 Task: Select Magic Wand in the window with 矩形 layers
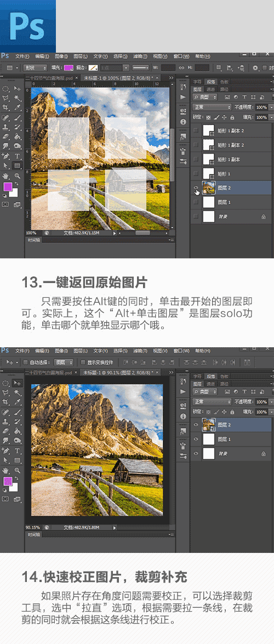click(17, 98)
